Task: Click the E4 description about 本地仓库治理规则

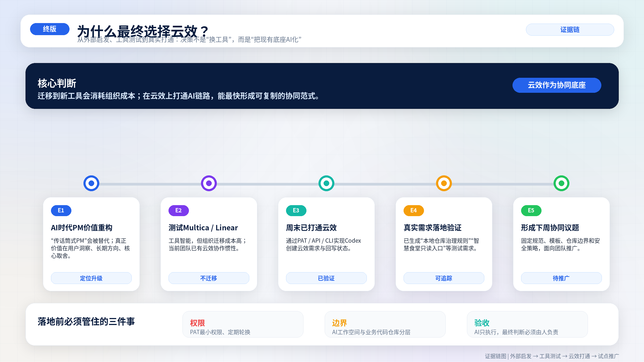Action: [x=441, y=245]
